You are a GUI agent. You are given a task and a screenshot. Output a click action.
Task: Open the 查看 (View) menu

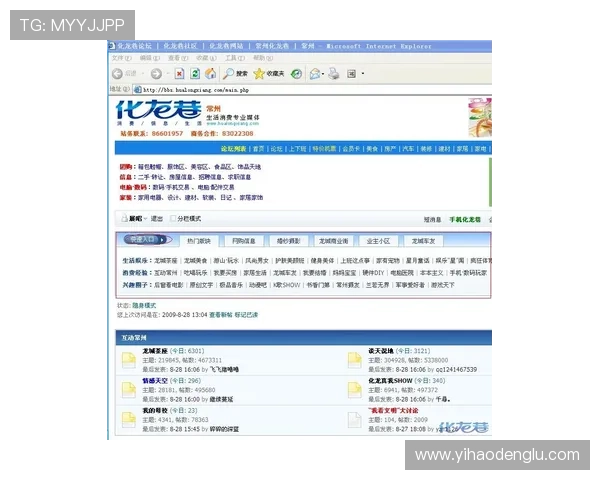pos(178,58)
